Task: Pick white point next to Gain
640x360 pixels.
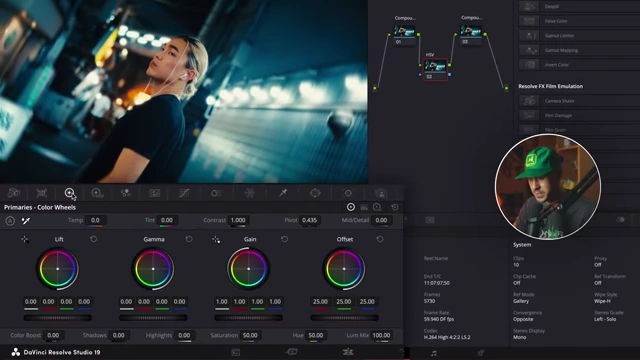Action: point(216,239)
